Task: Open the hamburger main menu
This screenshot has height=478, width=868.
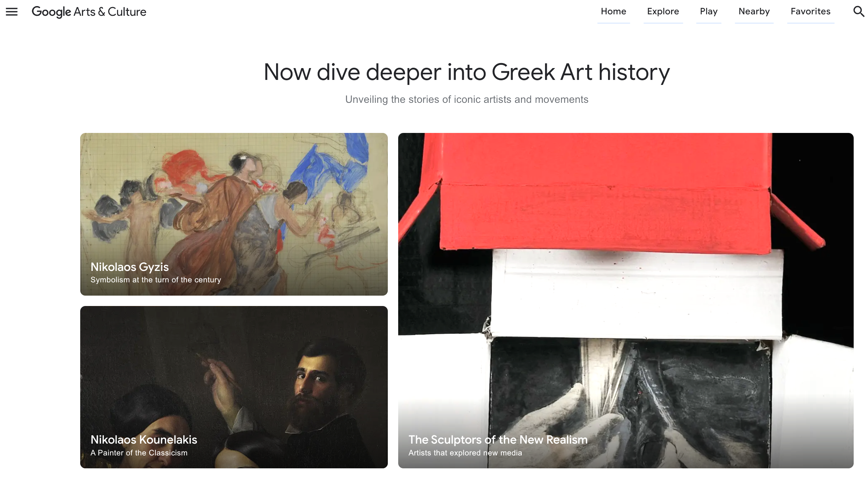Action: click(12, 12)
